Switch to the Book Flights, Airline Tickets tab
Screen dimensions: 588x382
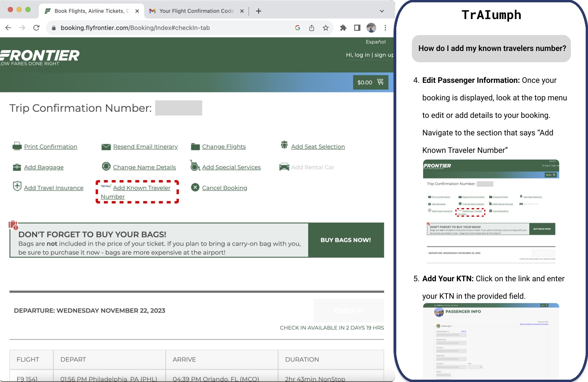(91, 11)
